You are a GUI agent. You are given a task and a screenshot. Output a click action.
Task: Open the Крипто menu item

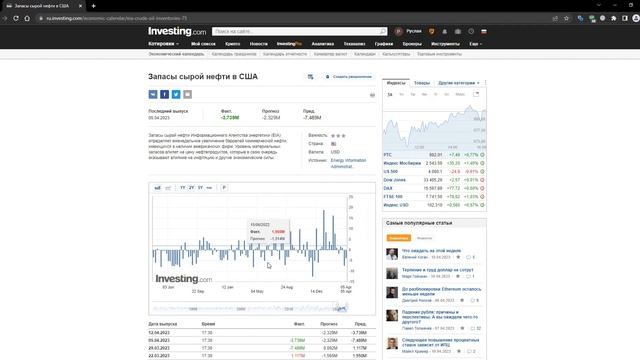point(233,44)
